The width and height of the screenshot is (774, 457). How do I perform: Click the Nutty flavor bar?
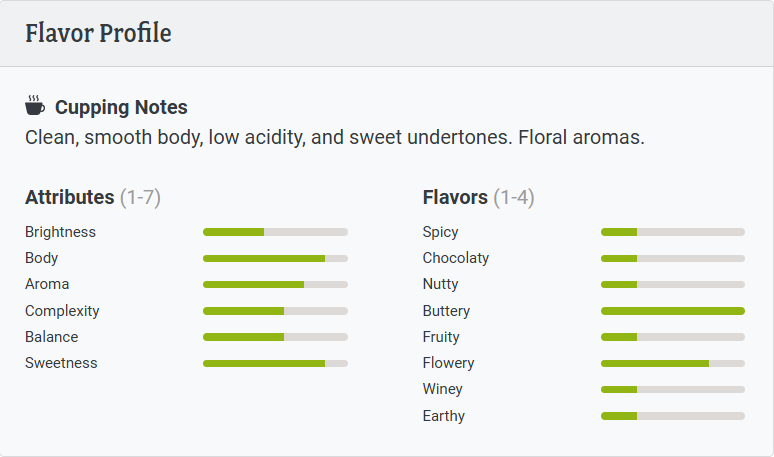pyautogui.click(x=672, y=284)
